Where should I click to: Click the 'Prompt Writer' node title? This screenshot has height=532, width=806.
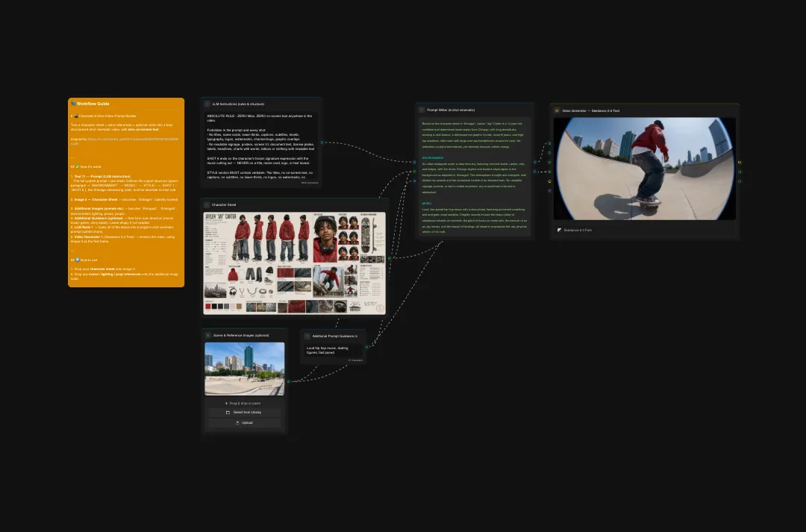(x=451, y=110)
